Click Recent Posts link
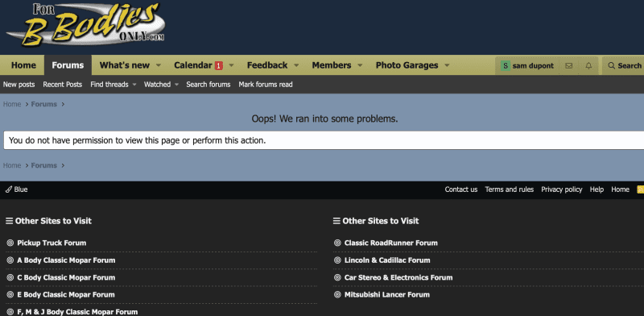644x316 pixels. click(x=63, y=85)
